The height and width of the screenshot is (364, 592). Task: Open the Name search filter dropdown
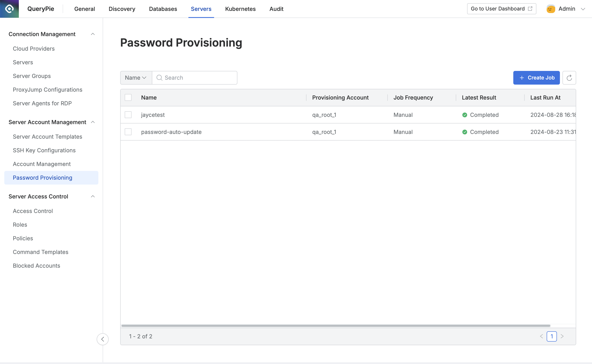coord(136,78)
